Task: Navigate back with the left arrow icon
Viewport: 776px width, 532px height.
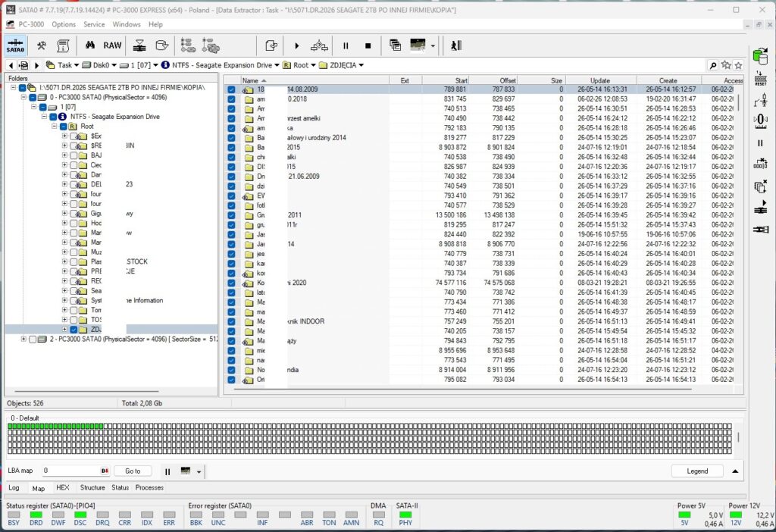Action: [11, 65]
